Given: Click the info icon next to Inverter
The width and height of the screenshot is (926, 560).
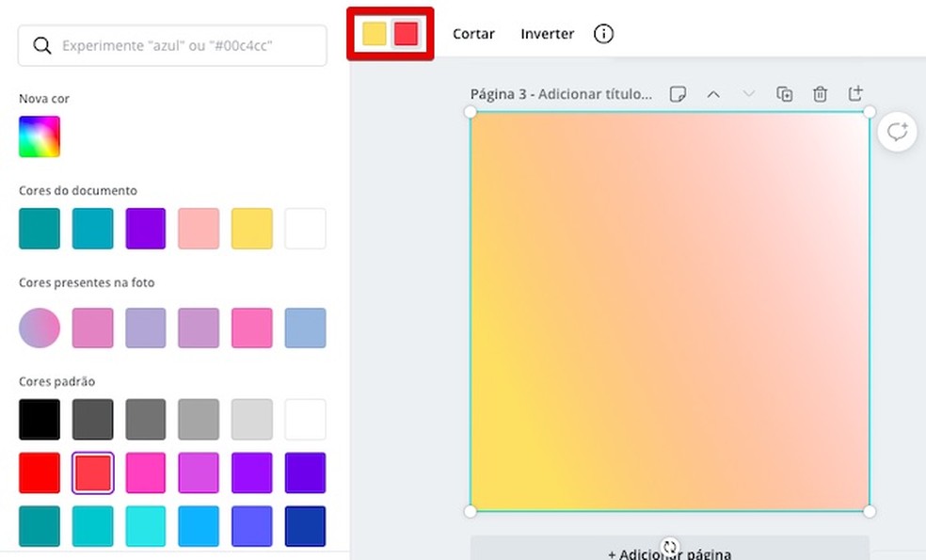Looking at the screenshot, I should [604, 34].
